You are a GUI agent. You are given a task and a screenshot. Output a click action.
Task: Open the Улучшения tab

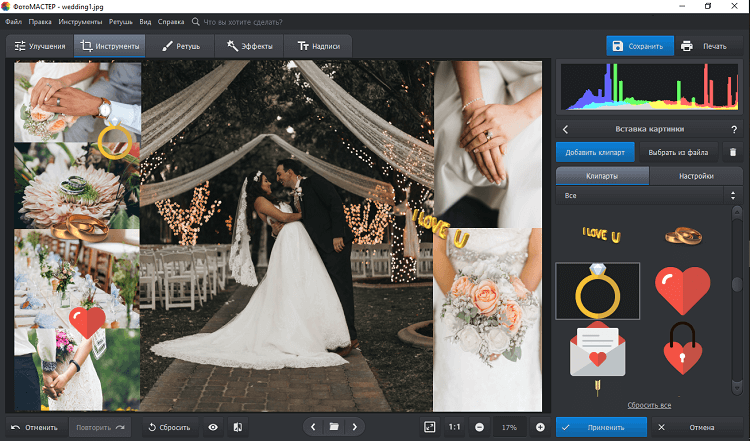(x=40, y=46)
